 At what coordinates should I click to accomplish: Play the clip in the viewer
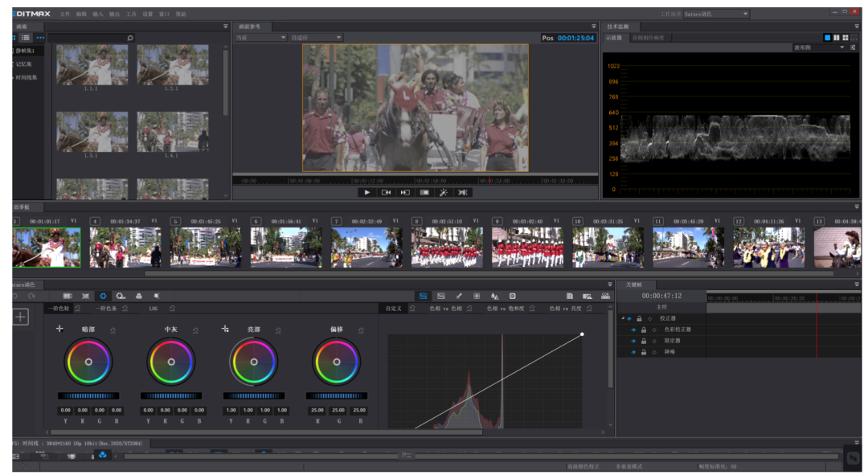(x=366, y=193)
